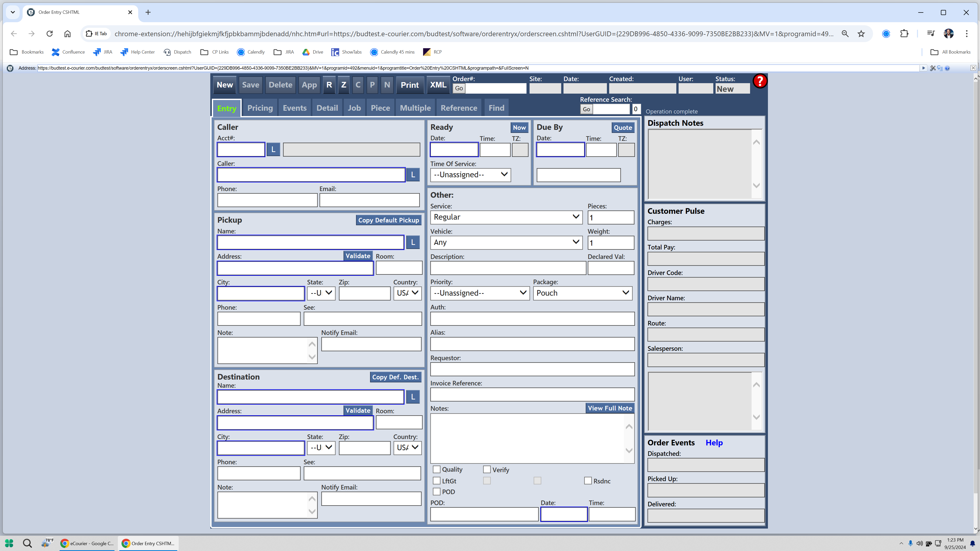Click the Acct# input field
The image size is (980, 551).
[241, 149]
